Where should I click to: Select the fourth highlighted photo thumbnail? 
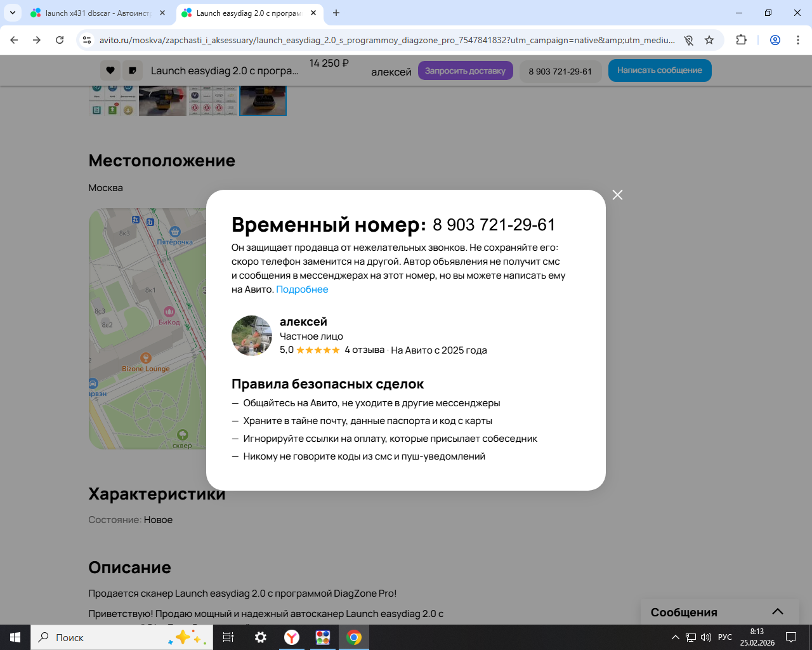(263, 101)
